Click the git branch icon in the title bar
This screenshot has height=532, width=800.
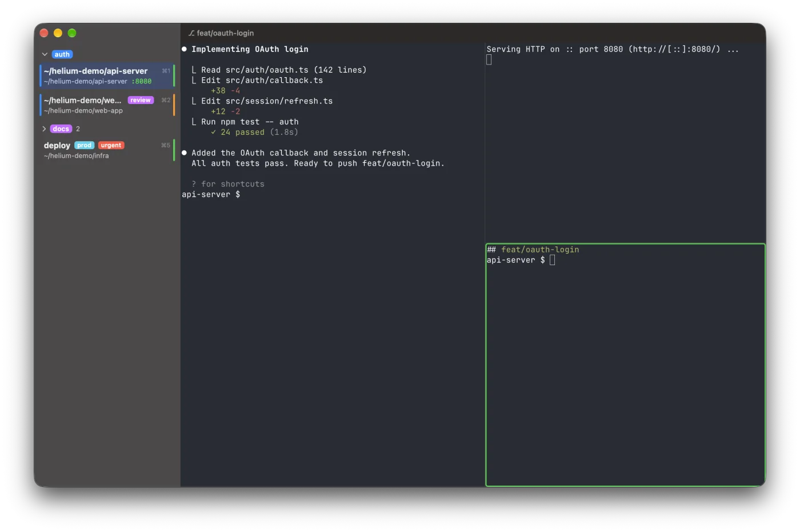(x=191, y=33)
